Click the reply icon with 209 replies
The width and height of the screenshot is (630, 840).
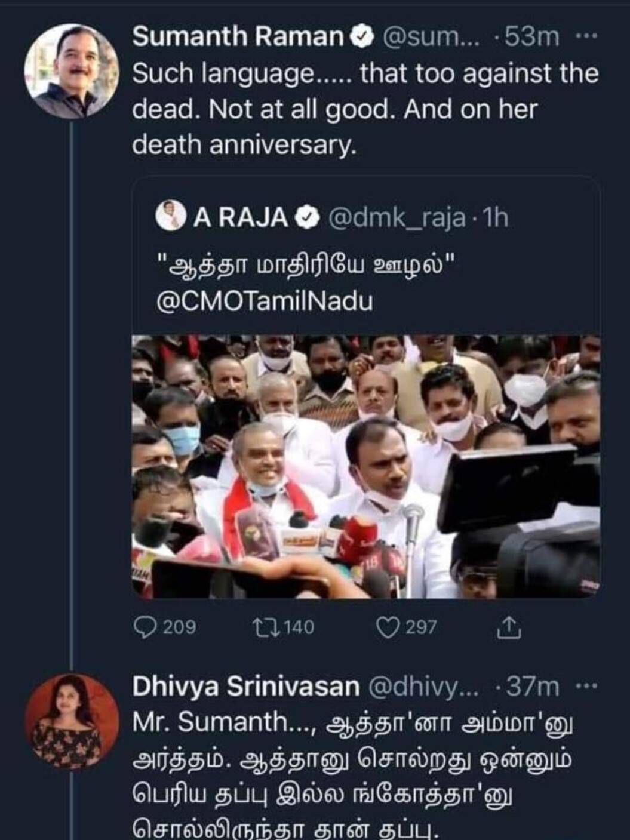[x=145, y=627]
